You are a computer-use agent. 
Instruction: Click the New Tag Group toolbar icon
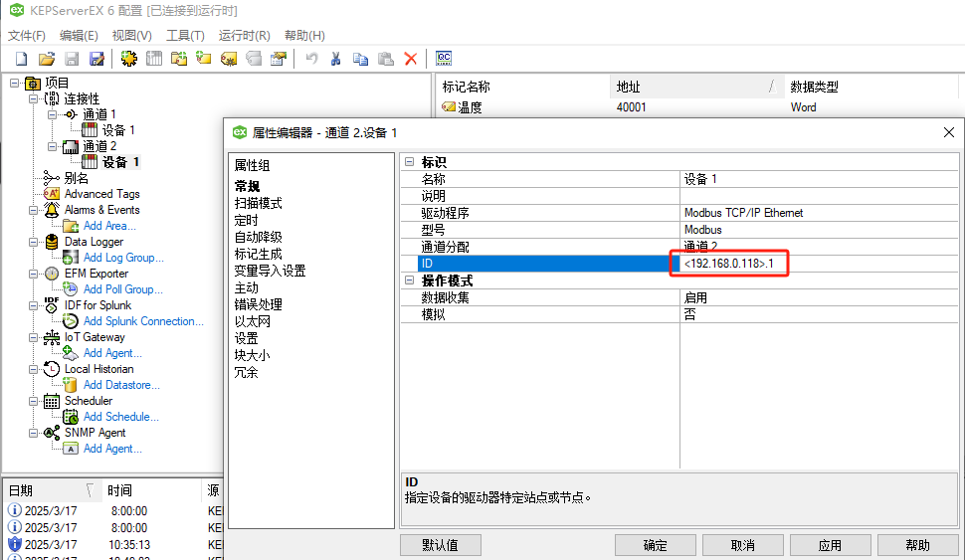click(179, 59)
